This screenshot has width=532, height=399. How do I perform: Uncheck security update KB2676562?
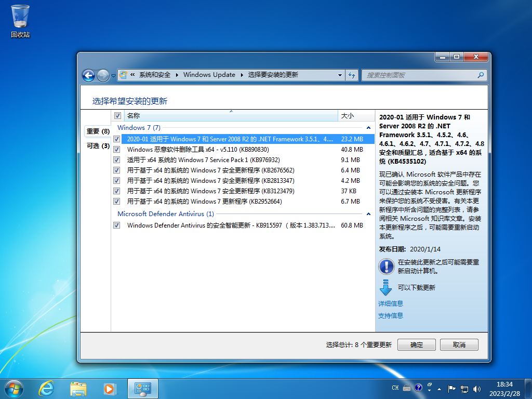coord(117,170)
